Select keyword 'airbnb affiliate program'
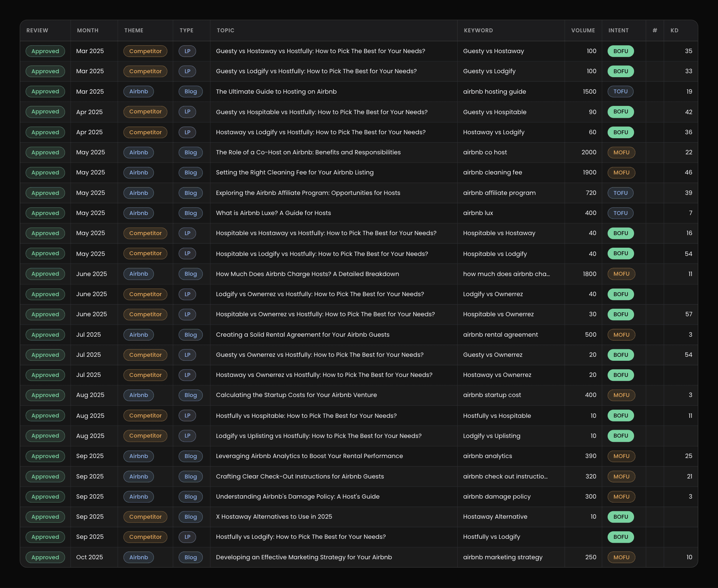This screenshot has width=718, height=588. [499, 193]
